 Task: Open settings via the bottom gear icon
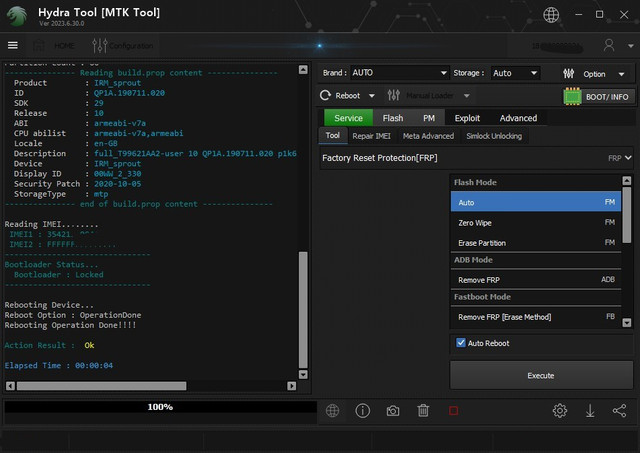[x=560, y=410]
